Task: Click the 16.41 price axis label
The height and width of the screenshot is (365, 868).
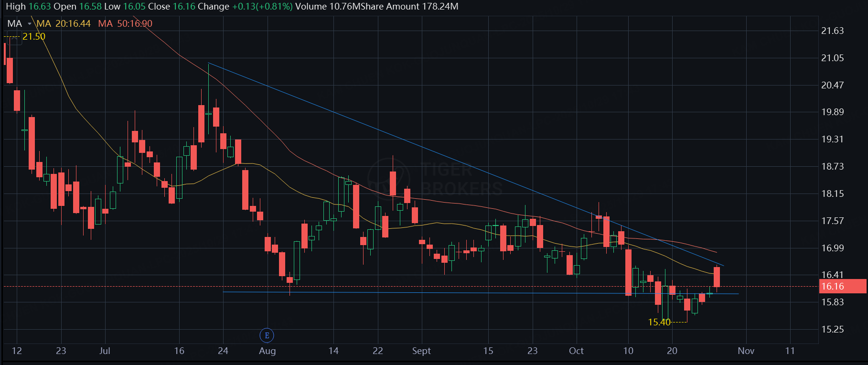Action: coord(832,275)
